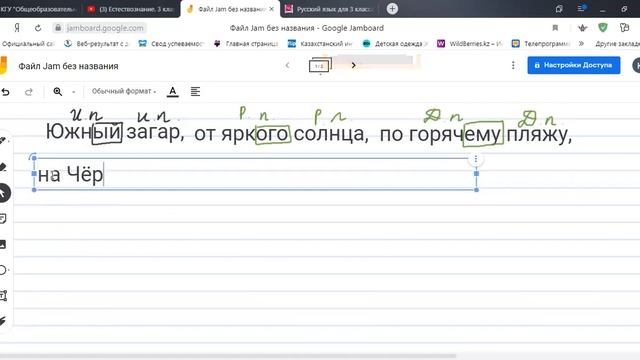Open the Jamboard home logo

[3, 66]
